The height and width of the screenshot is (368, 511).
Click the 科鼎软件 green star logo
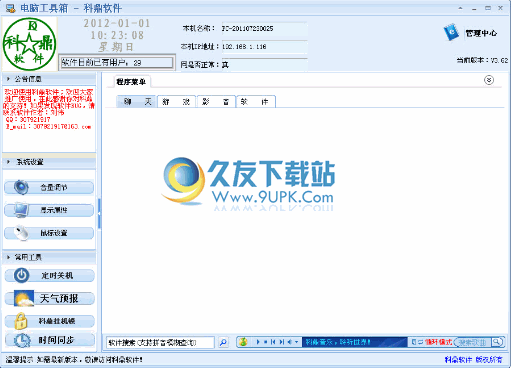point(30,44)
